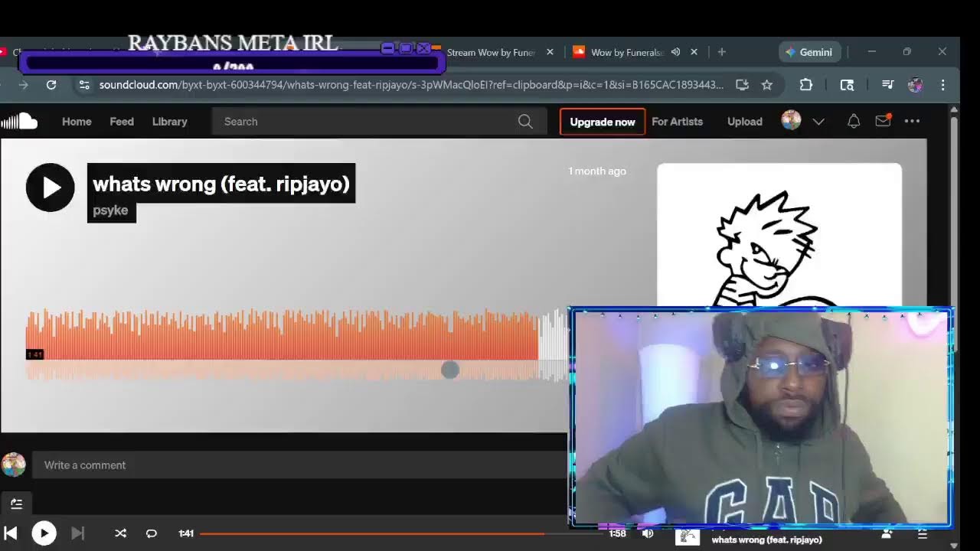Close the Stream Wow by Funer tab

tap(550, 52)
